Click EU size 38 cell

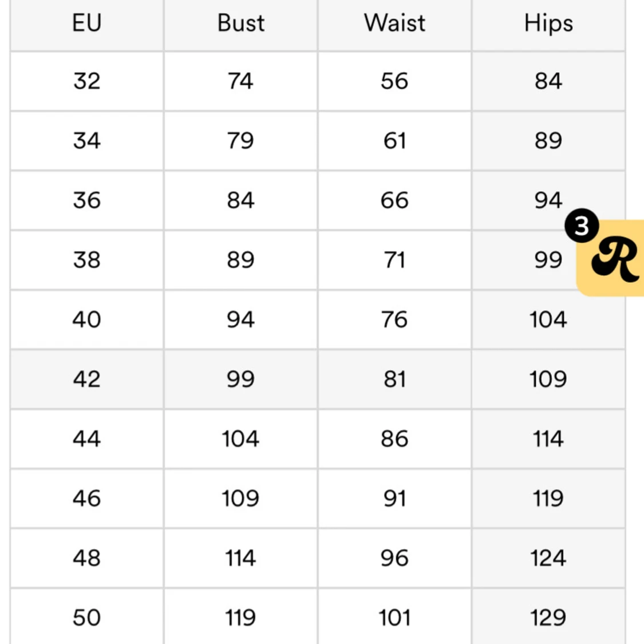86,260
